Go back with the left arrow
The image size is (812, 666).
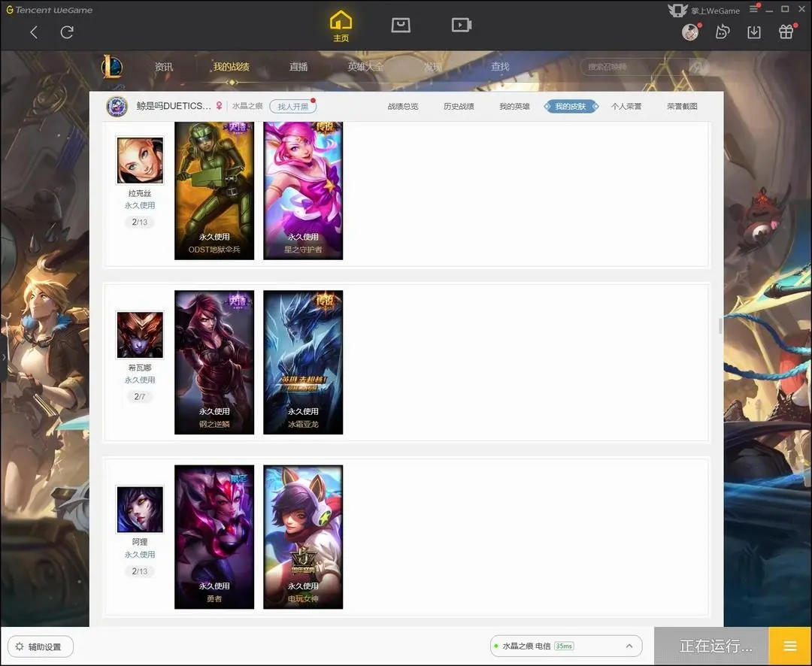(34, 32)
